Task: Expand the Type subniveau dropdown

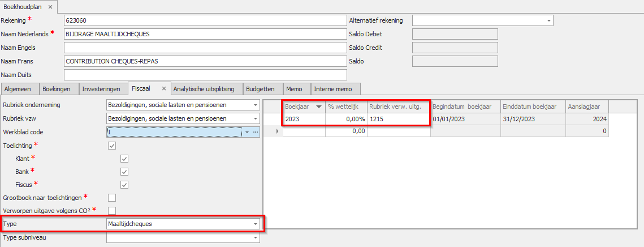Action: [255, 237]
